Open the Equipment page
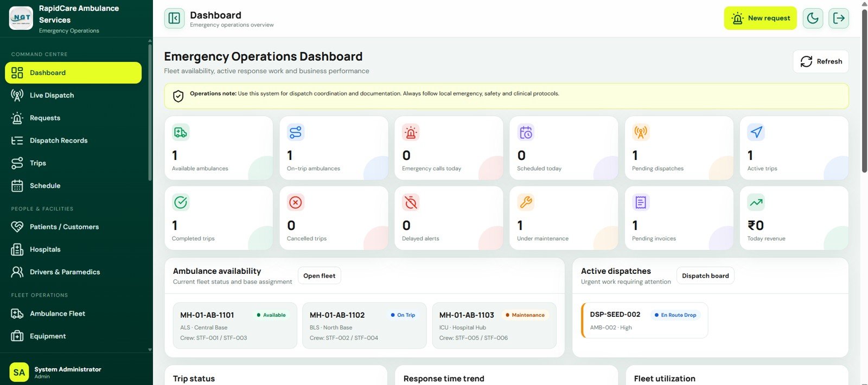868x385 pixels. [73, 336]
